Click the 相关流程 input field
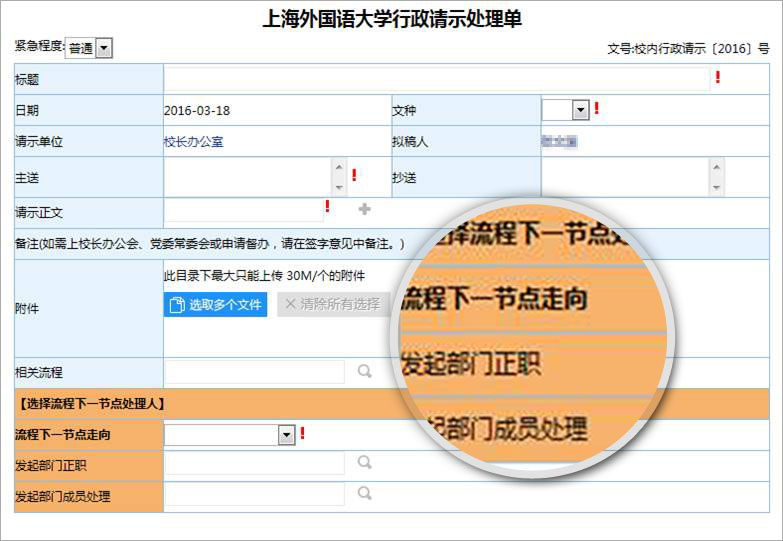This screenshot has height=541, width=783. (x=255, y=372)
